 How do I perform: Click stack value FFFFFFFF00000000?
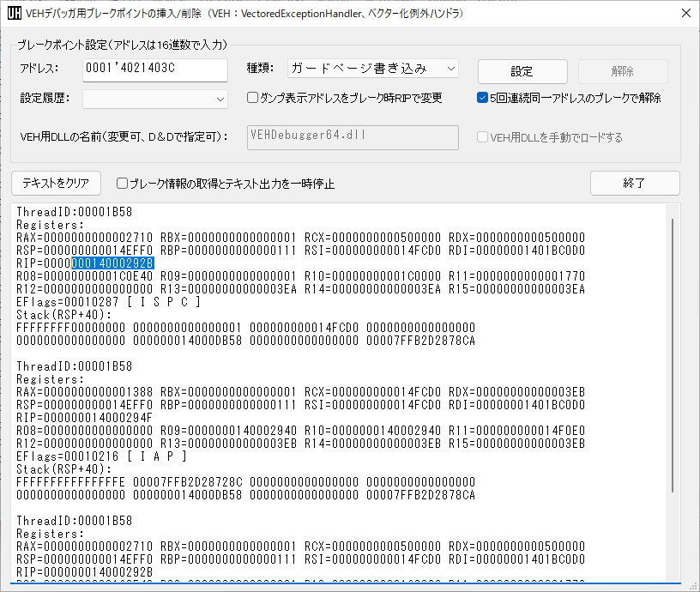(x=71, y=328)
